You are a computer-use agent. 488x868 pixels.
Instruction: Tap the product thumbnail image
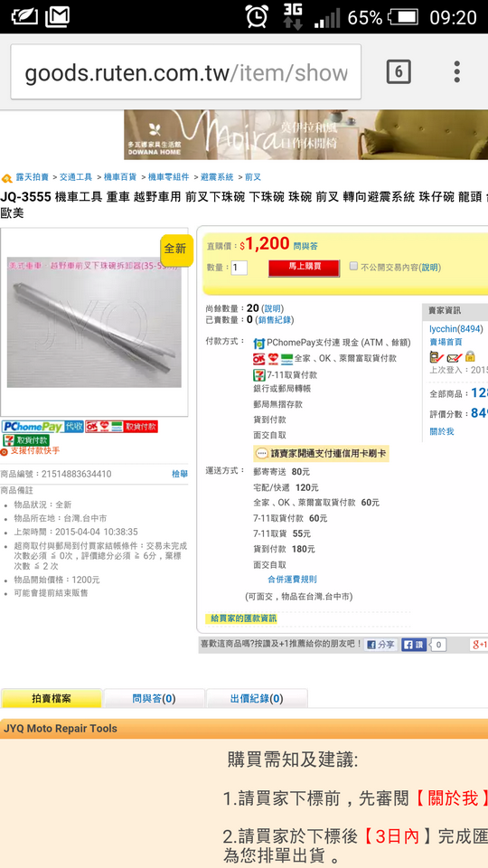pos(94,322)
